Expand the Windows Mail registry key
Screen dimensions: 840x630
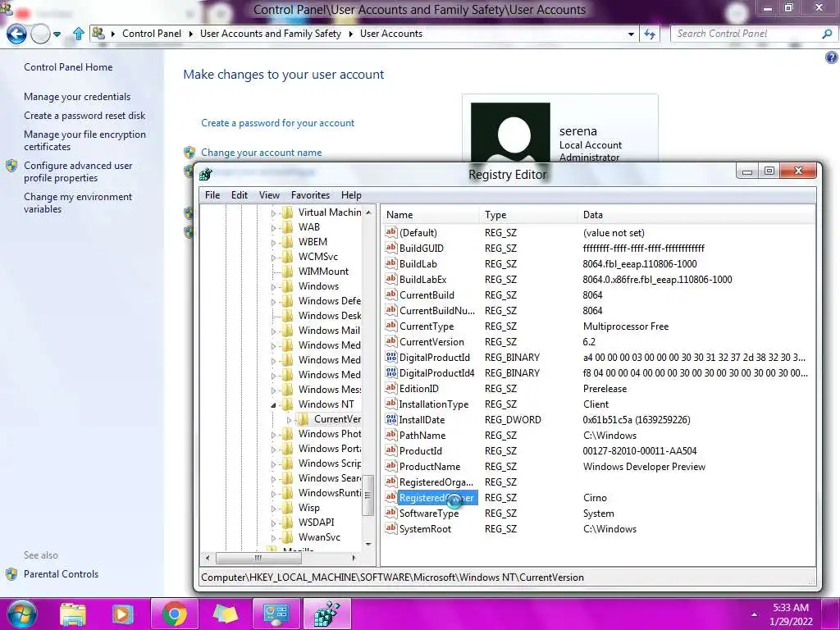coord(273,331)
